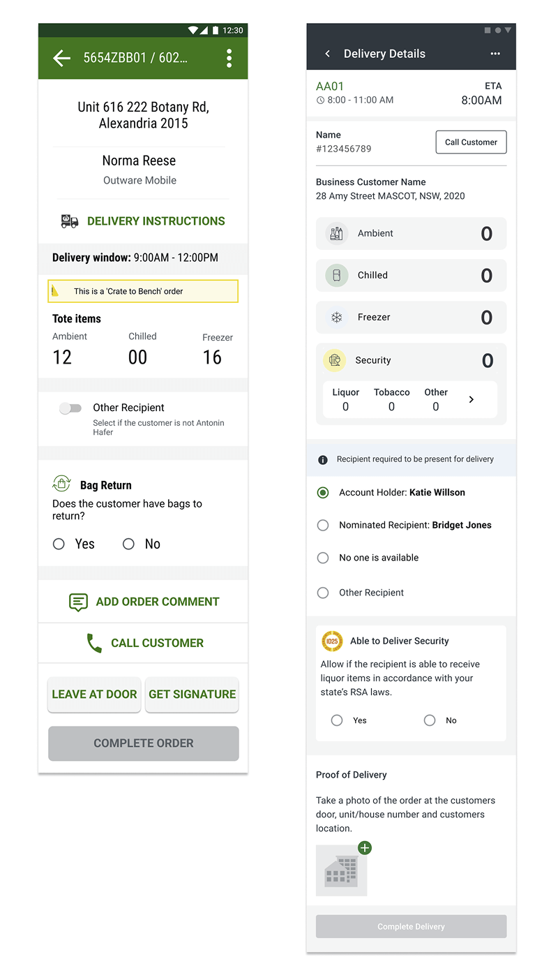Expand the Security items chevron
The image size is (558, 980).
(472, 399)
